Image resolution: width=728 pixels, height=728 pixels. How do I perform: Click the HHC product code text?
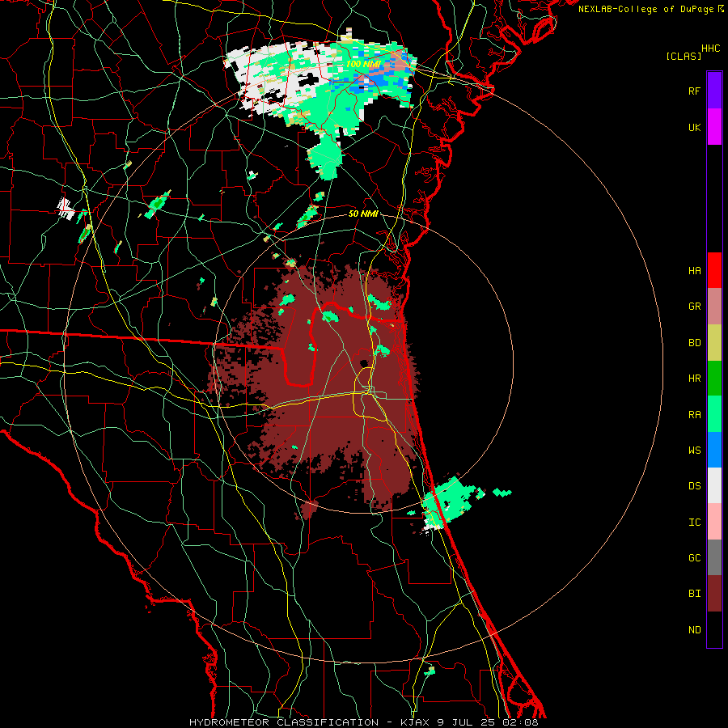point(711,49)
